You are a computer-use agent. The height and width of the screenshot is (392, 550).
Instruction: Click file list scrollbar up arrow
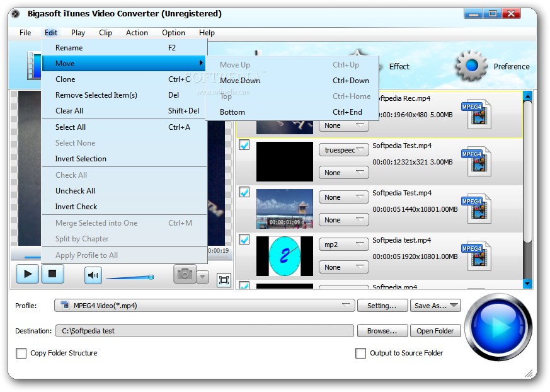tap(527, 96)
